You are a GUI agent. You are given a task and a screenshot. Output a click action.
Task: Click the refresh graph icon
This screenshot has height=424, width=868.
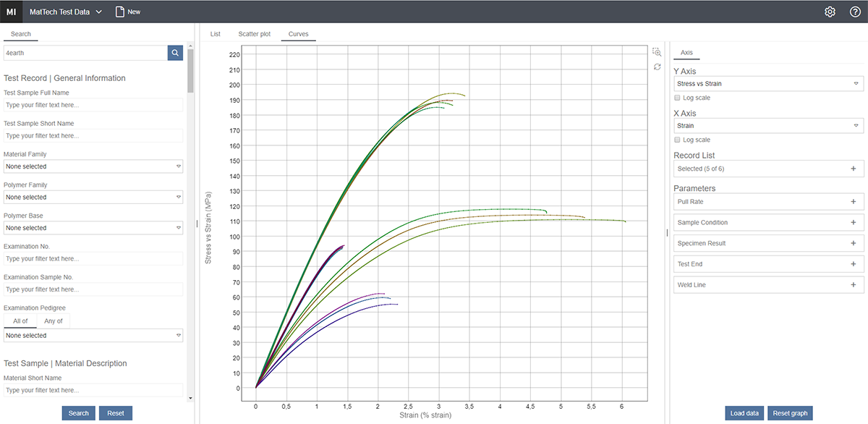tap(657, 67)
